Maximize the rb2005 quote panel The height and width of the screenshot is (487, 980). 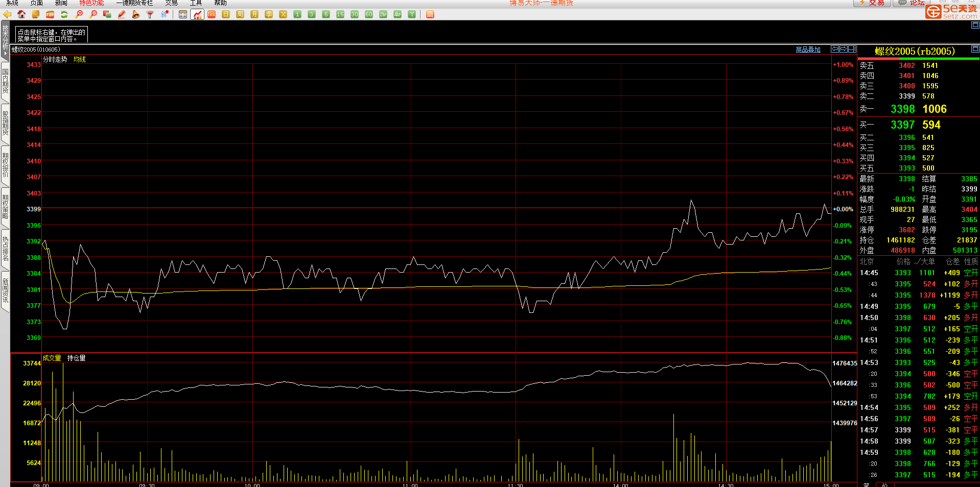975,50
